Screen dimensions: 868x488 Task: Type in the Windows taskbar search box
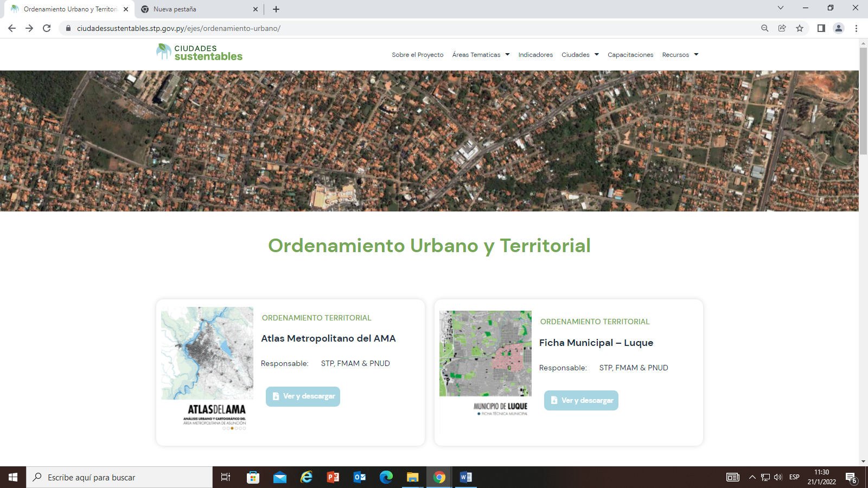pos(125,477)
